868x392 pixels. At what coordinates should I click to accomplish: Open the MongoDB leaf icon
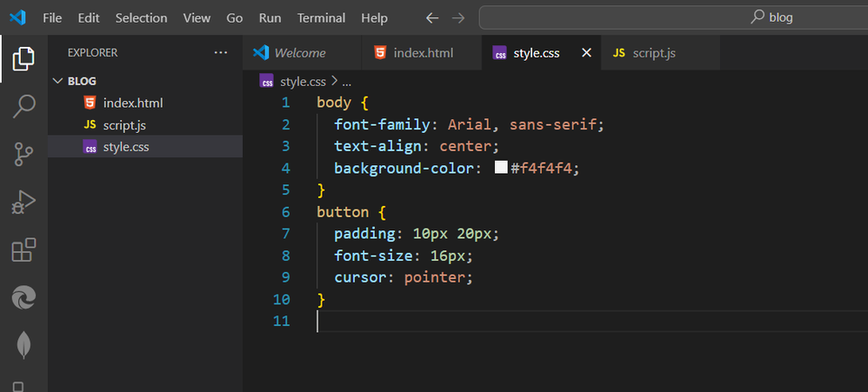coord(23,345)
